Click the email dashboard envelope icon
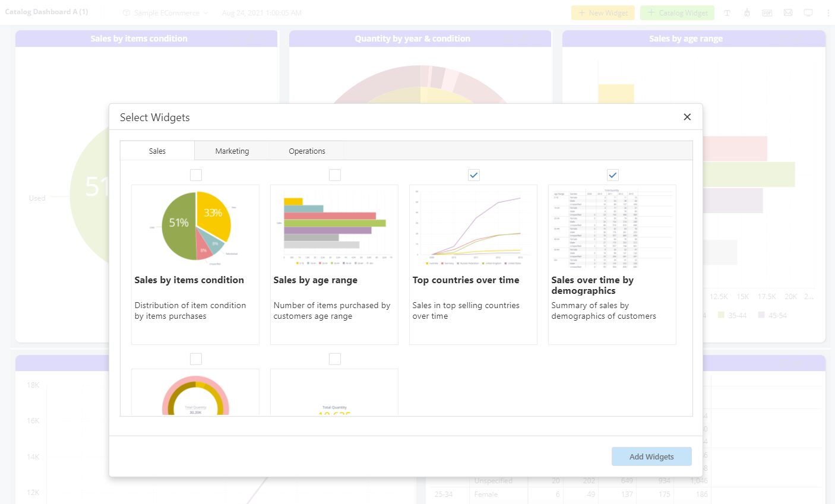The width and height of the screenshot is (835, 504). tap(787, 12)
